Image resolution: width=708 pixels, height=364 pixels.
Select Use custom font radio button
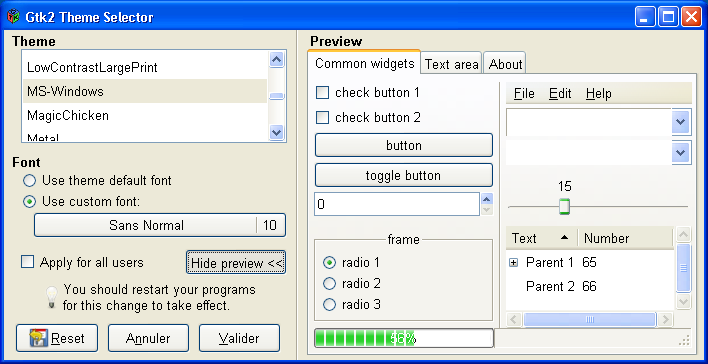click(x=29, y=201)
